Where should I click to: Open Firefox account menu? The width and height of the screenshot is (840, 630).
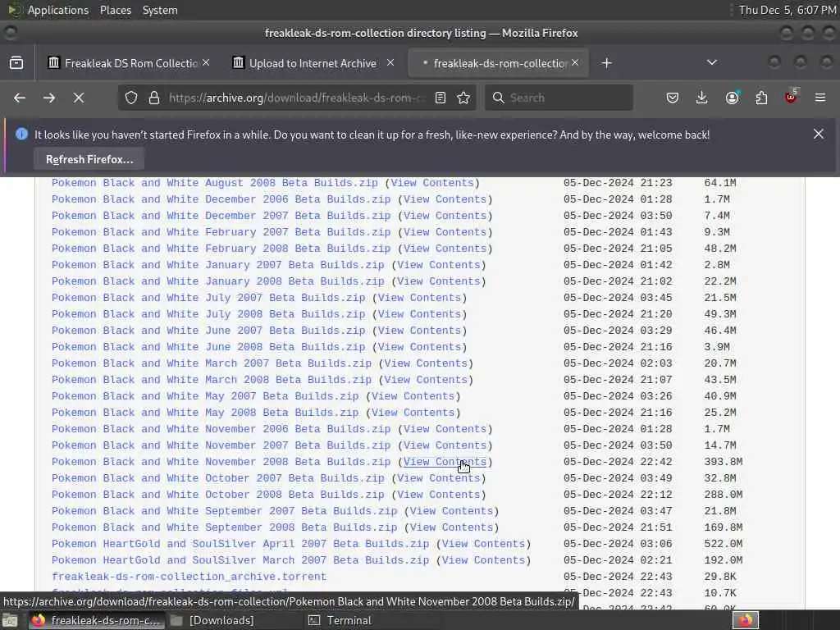[x=732, y=98]
